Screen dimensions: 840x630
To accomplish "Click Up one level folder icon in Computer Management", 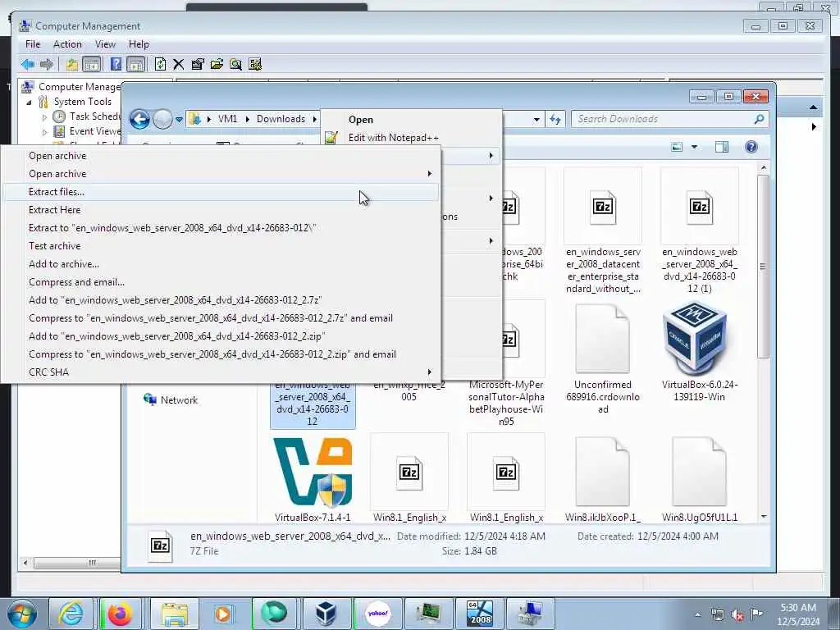I will [72, 64].
